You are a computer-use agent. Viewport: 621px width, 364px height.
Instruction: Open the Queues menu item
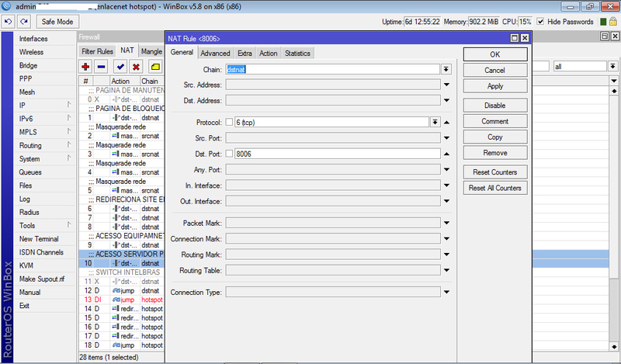[44, 172]
